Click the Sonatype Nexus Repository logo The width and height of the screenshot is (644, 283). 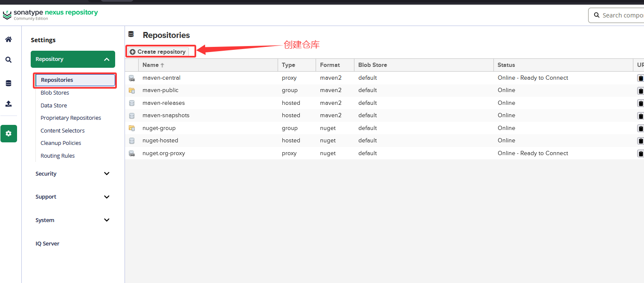click(x=50, y=14)
